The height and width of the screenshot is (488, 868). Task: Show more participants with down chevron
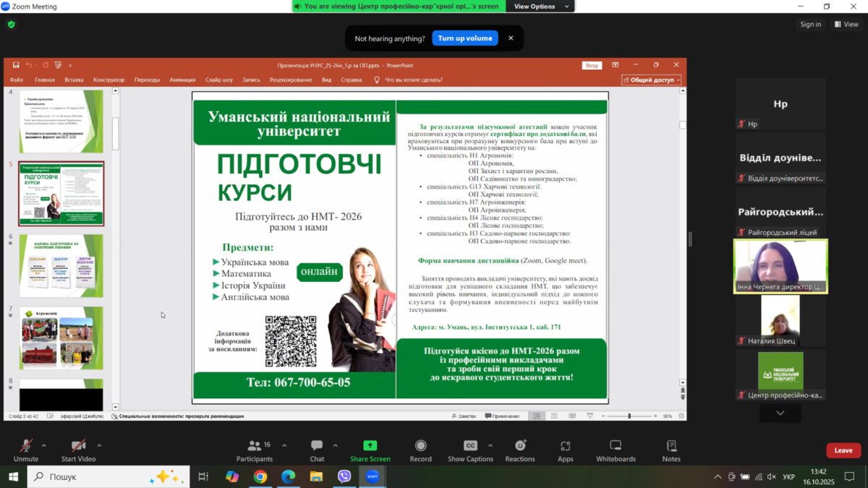(x=780, y=413)
